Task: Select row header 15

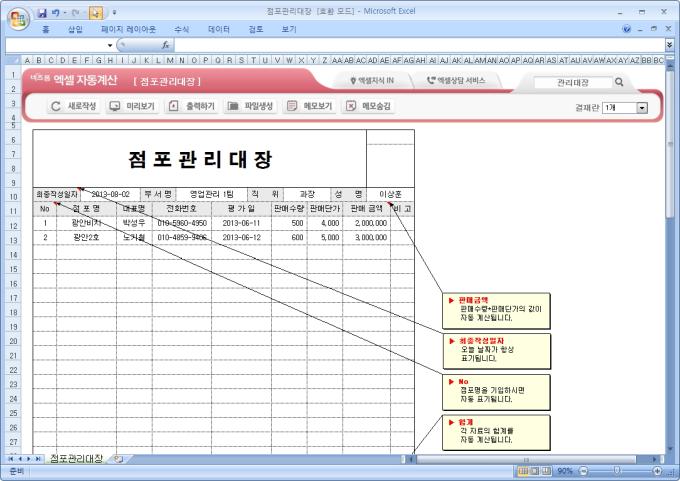Action: [x=13, y=269]
